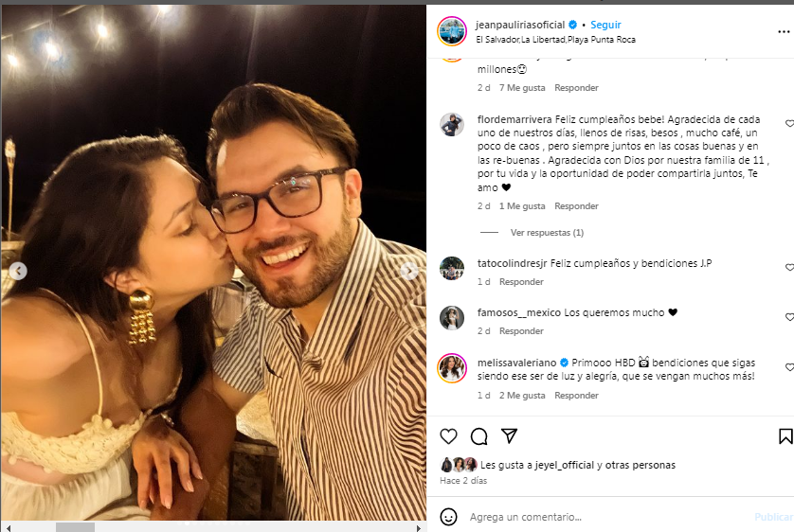This screenshot has height=532, width=794.
Task: Go to the previous photo in the carousel
Action: [18, 272]
